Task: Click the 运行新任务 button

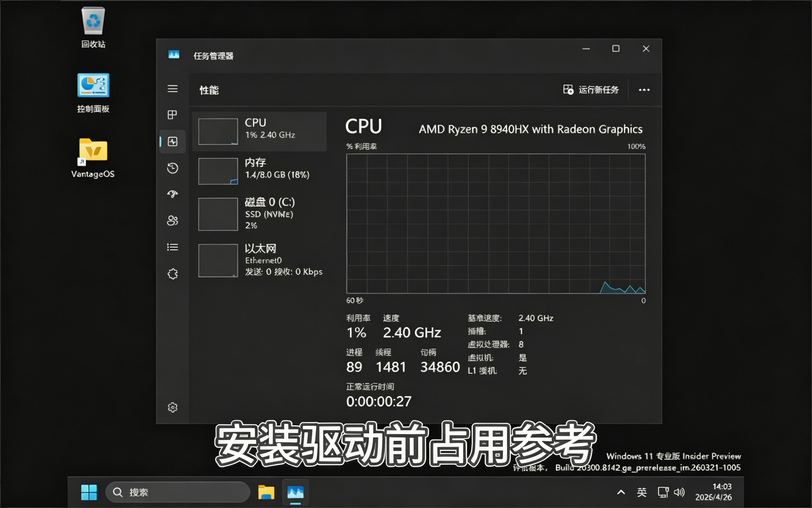Action: coord(591,90)
